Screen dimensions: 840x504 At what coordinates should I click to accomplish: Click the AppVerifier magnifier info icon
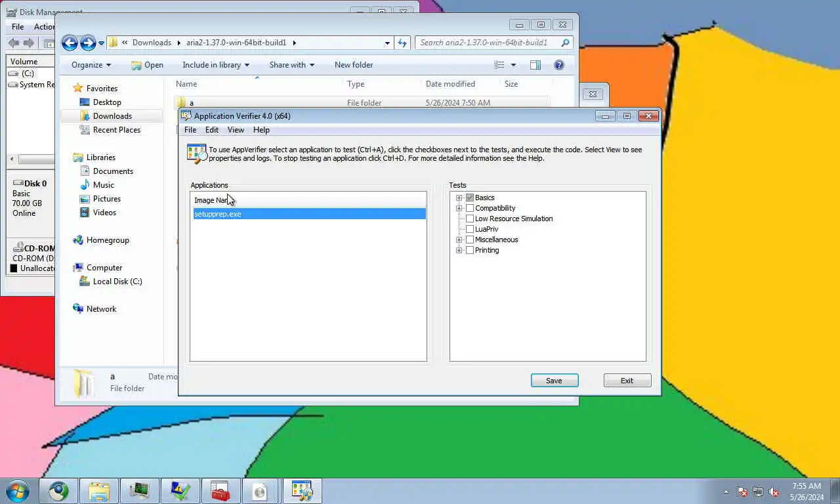[197, 154]
